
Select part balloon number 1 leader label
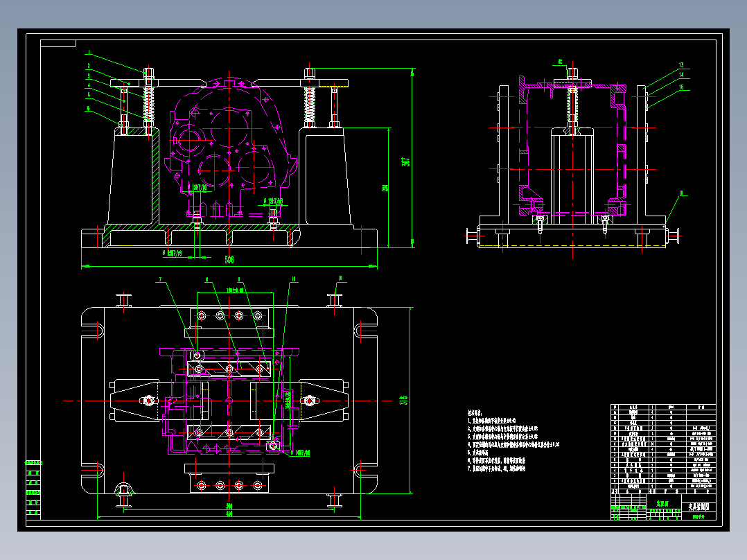(89, 53)
